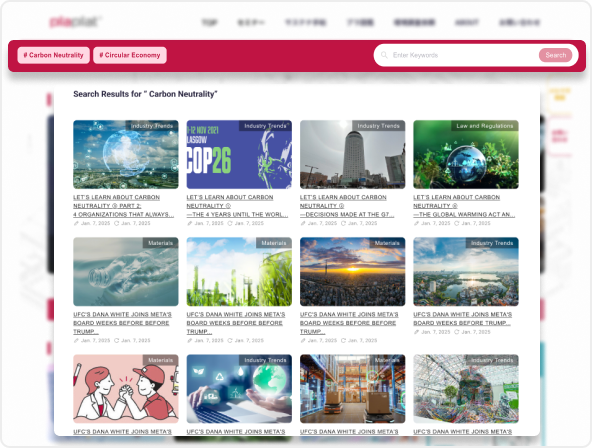Open the COP26 article thumbnail

click(x=239, y=154)
